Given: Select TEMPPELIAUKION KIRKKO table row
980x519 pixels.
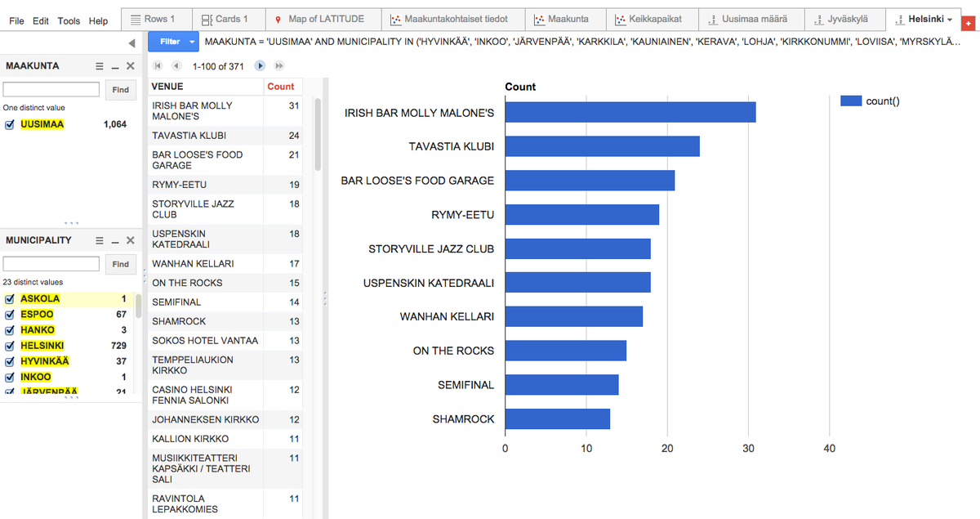Looking at the screenshot, I should [225, 365].
